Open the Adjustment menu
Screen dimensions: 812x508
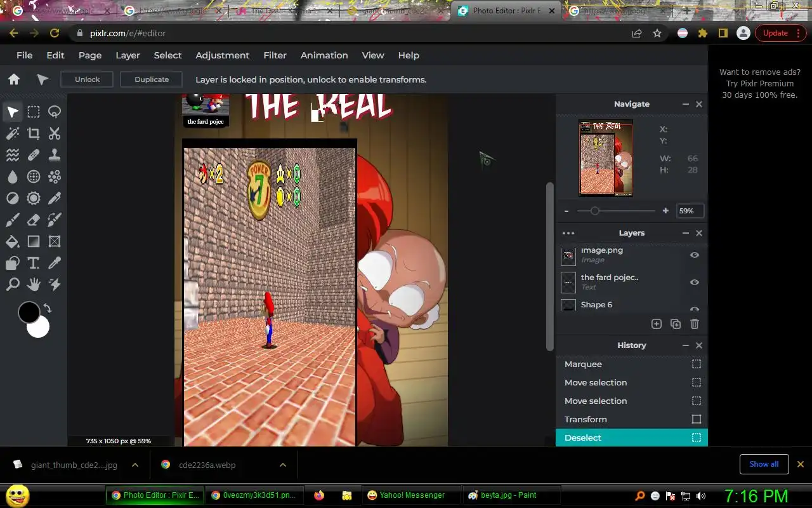(x=222, y=55)
